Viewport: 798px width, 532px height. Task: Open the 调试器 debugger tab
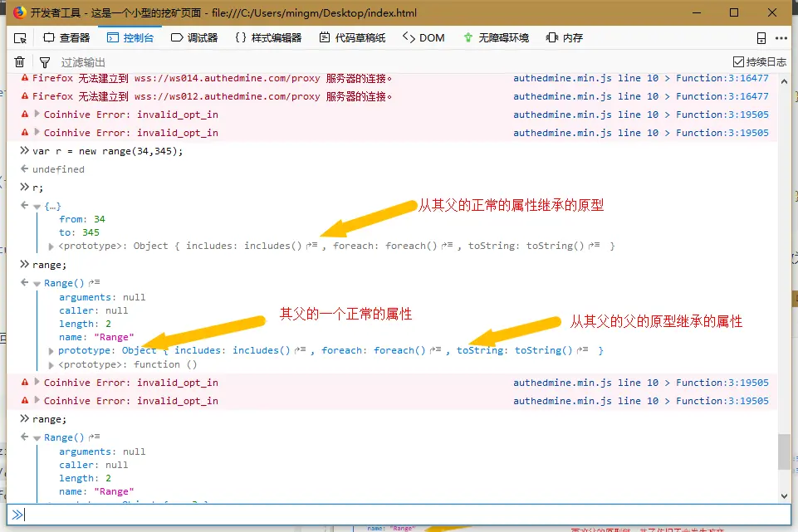[194, 38]
